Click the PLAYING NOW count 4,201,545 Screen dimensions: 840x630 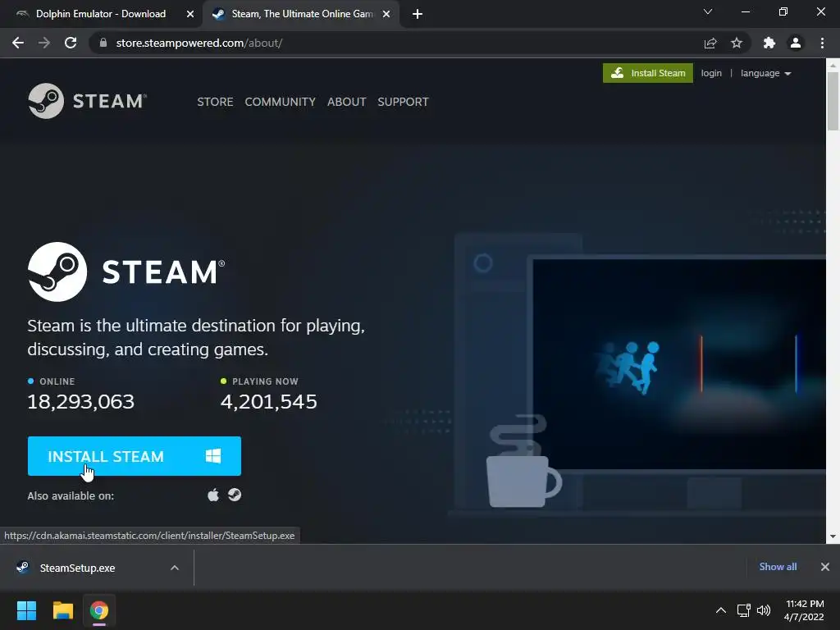(x=269, y=401)
